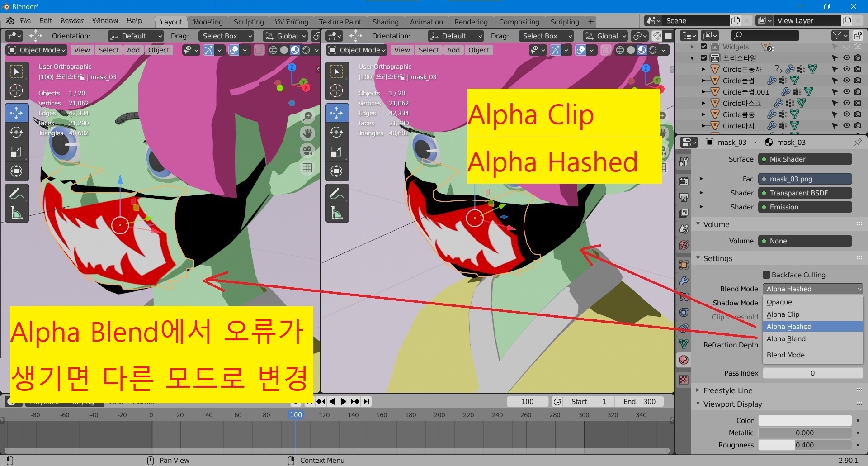
Task: Activate the Move tool in left viewport
Action: pos(16,113)
